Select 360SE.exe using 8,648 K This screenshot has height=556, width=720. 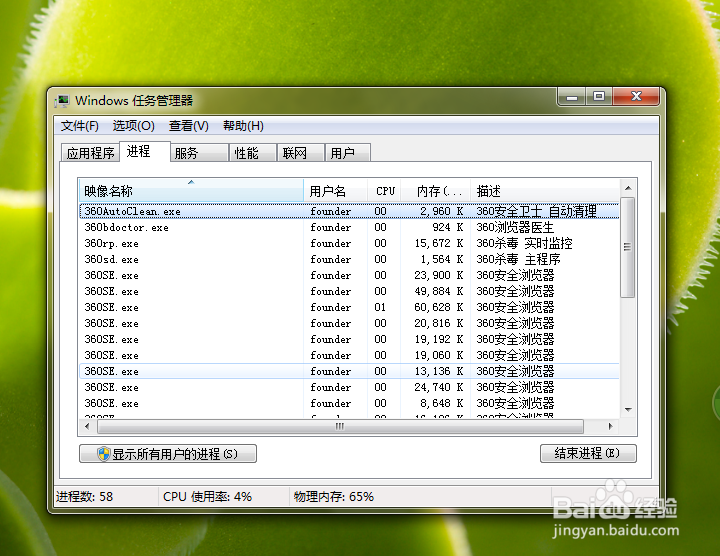[349, 404]
